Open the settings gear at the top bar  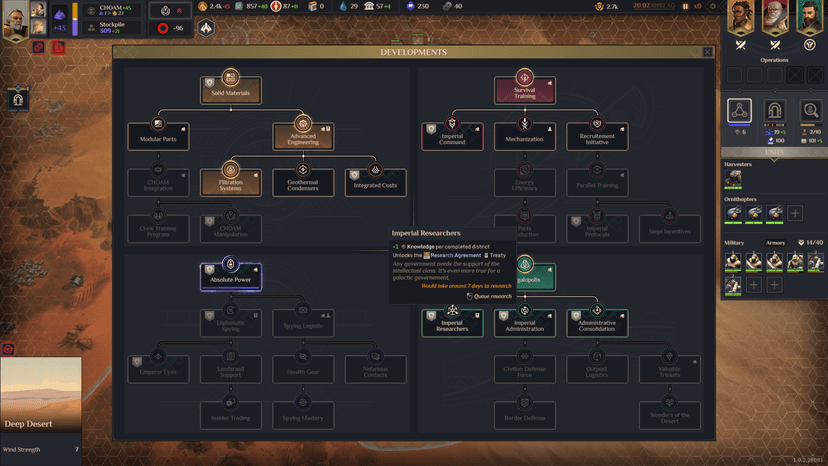point(712,6)
